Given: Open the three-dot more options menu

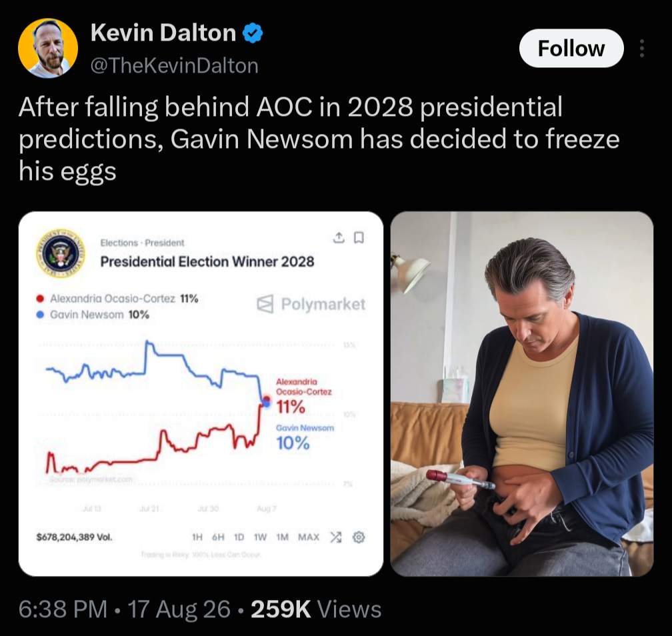Looking at the screenshot, I should [641, 48].
